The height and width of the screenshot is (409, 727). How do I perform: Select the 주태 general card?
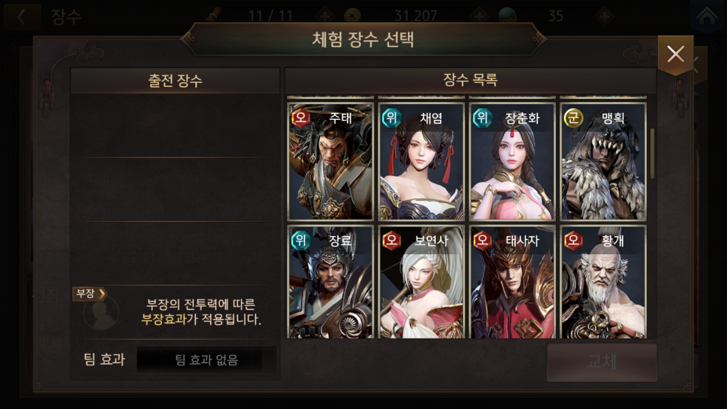pyautogui.click(x=330, y=161)
